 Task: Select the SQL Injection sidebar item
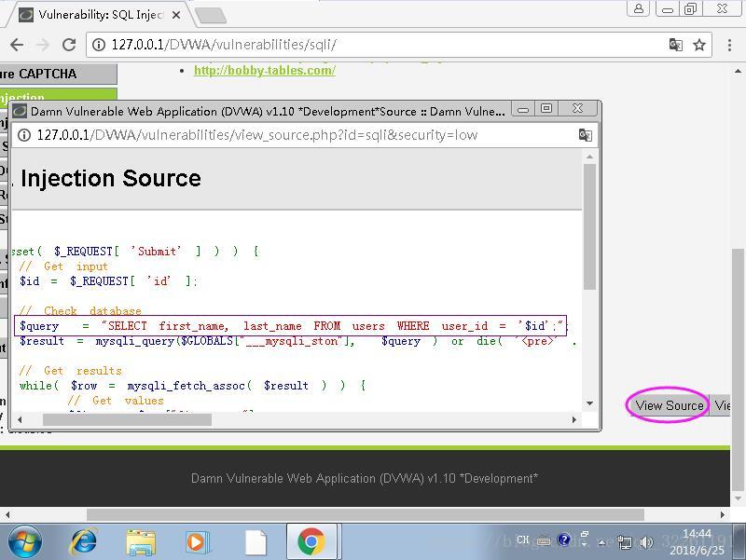click(x=58, y=95)
